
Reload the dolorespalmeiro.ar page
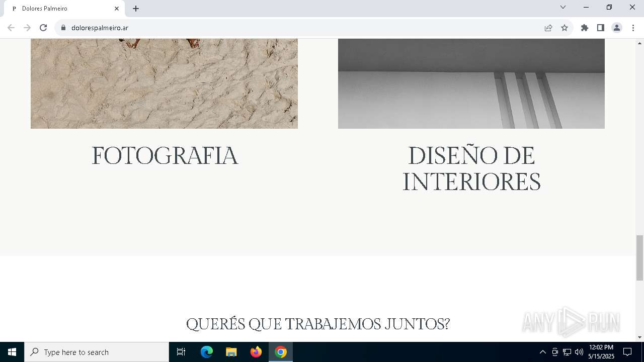43,28
